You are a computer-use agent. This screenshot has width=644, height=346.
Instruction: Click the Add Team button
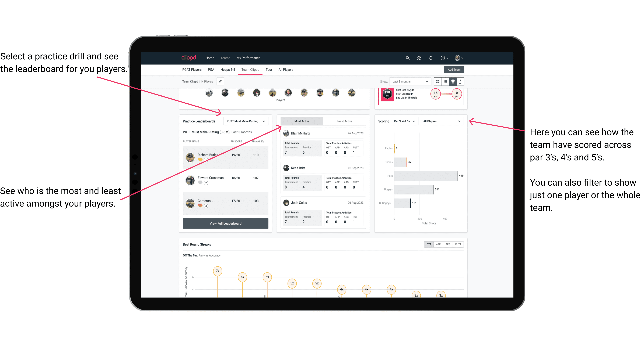pyautogui.click(x=454, y=69)
